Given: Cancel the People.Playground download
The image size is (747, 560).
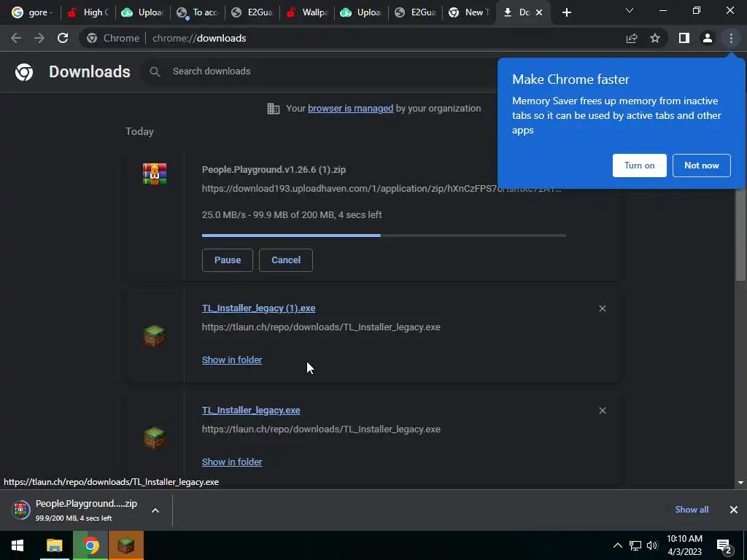Looking at the screenshot, I should tap(286, 260).
